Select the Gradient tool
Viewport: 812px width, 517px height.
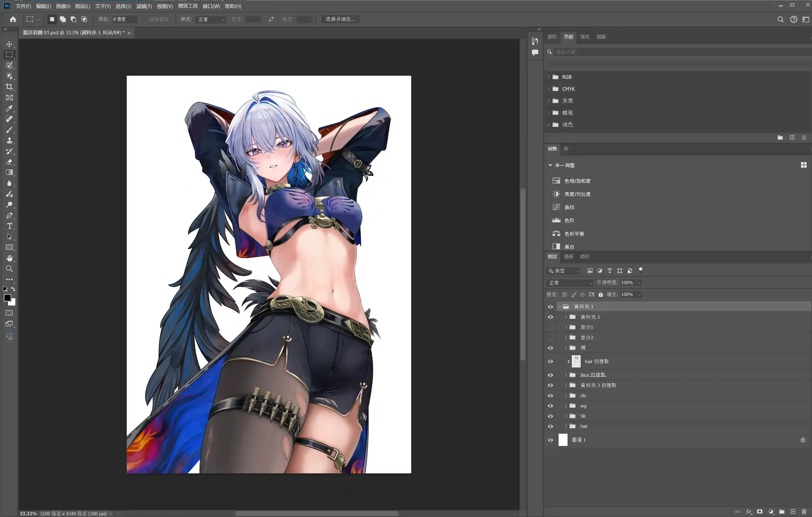click(x=9, y=173)
